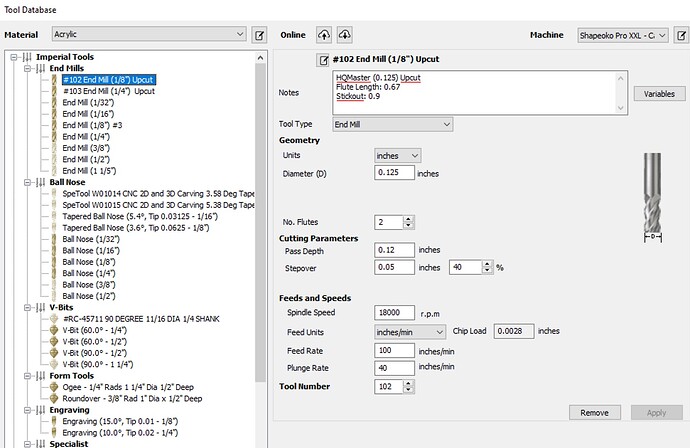Select #RC-45711 90 DEGREE V-bit

(141, 319)
